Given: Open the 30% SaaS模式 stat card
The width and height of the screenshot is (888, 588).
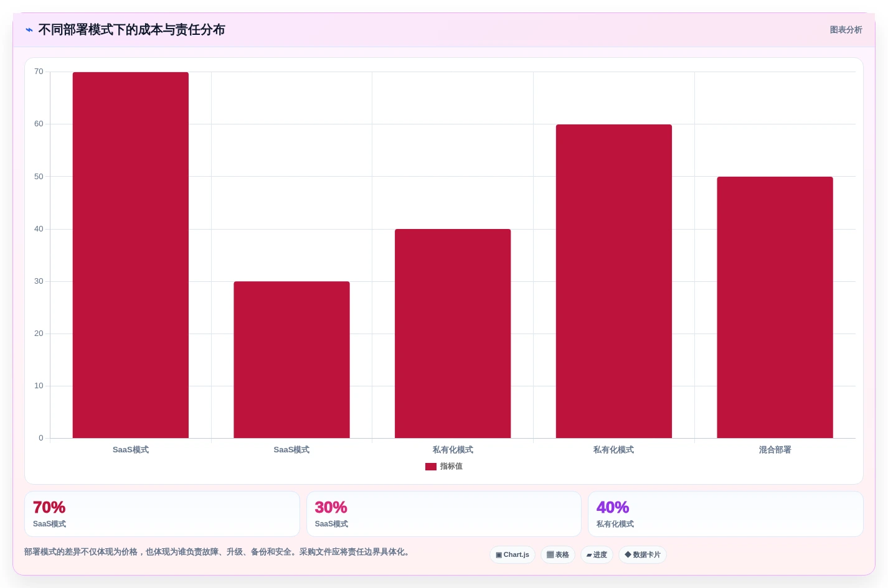Looking at the screenshot, I should [x=444, y=514].
